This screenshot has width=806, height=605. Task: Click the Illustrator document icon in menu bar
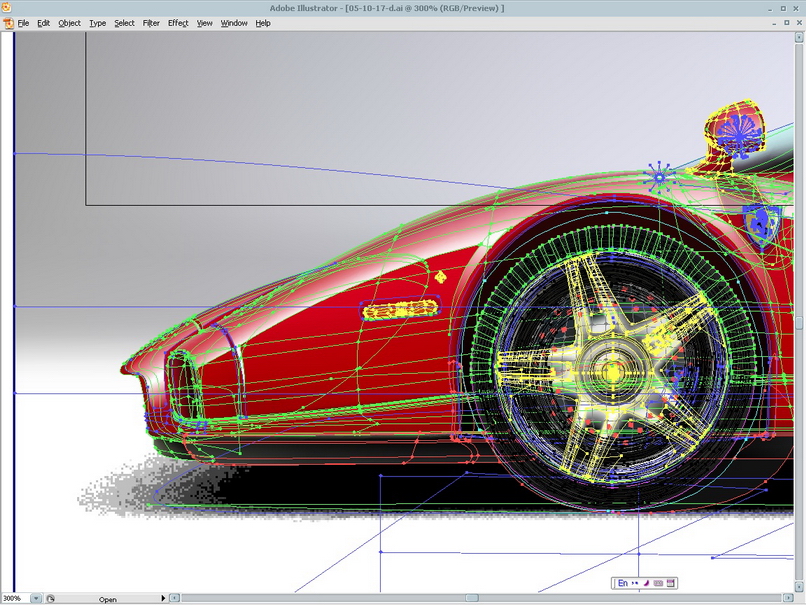(x=8, y=23)
